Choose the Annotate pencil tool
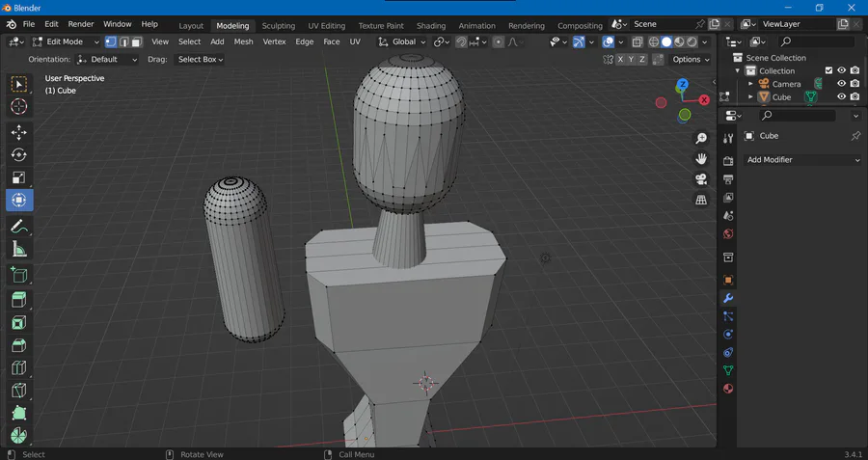 point(19,228)
